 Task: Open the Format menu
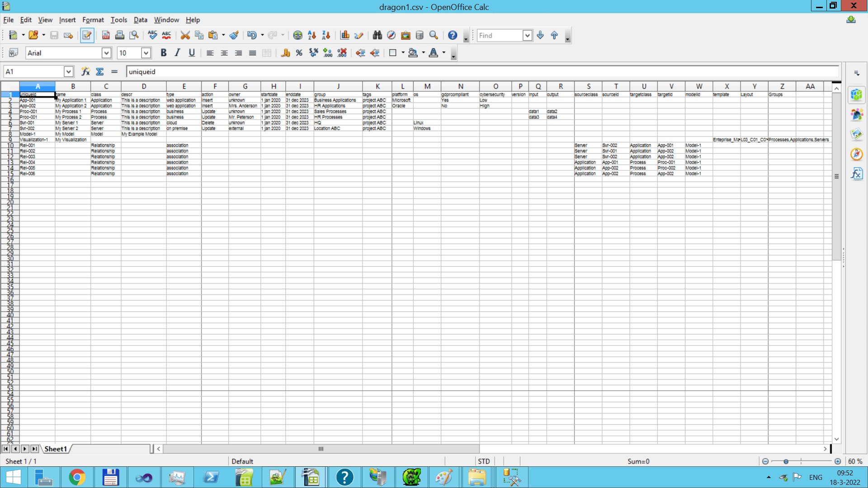[93, 20]
